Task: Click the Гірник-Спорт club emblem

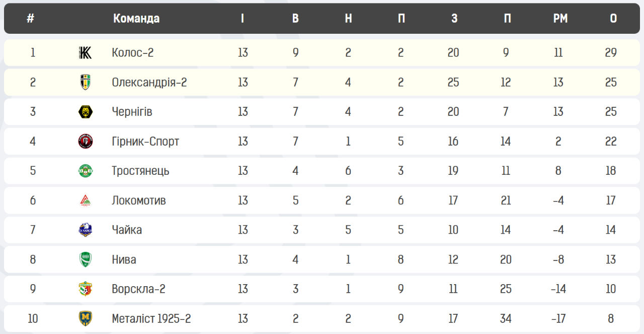Action: [86, 141]
